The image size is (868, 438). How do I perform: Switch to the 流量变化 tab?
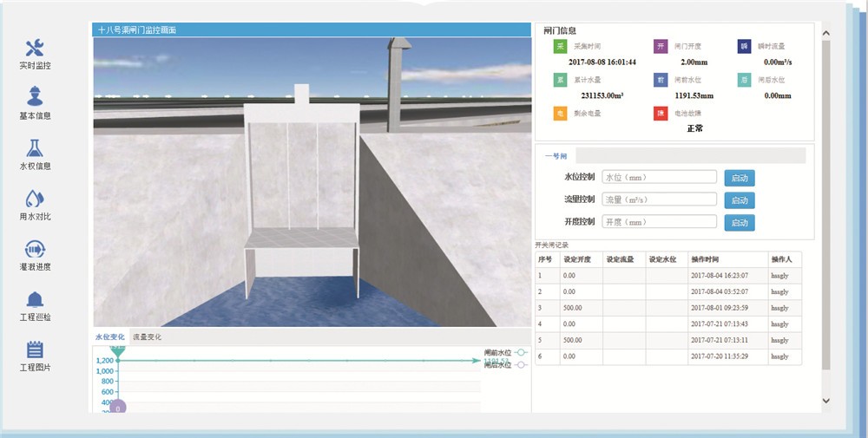pos(147,337)
